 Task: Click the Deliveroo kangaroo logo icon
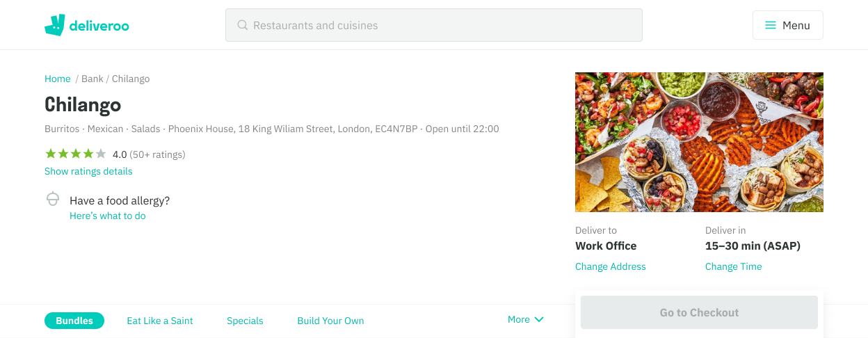[x=55, y=25]
